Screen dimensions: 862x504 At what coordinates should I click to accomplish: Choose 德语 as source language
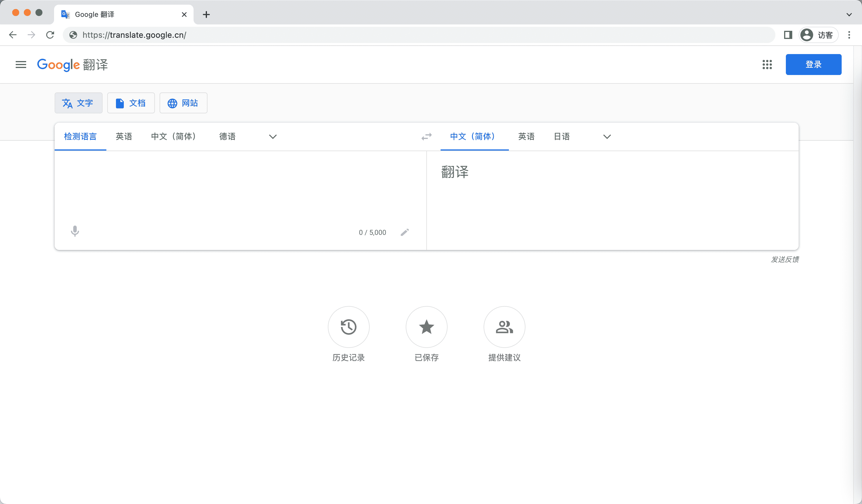(228, 137)
